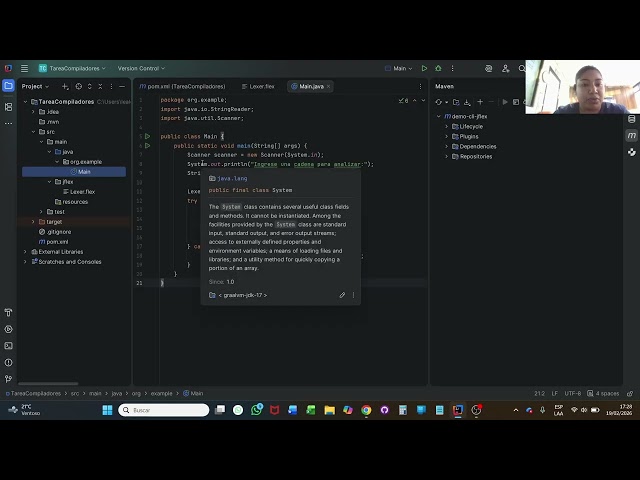
Task: Open the Git tool window icon
Action: tap(8, 379)
